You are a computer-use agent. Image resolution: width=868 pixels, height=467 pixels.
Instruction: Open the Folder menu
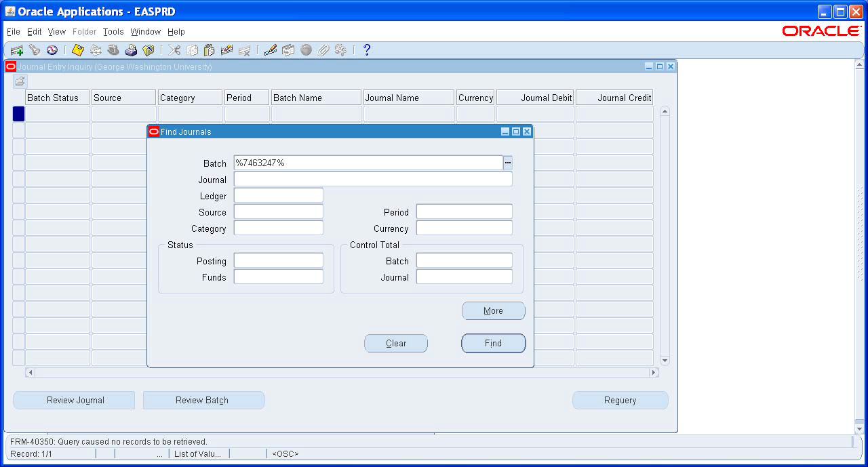coord(84,32)
